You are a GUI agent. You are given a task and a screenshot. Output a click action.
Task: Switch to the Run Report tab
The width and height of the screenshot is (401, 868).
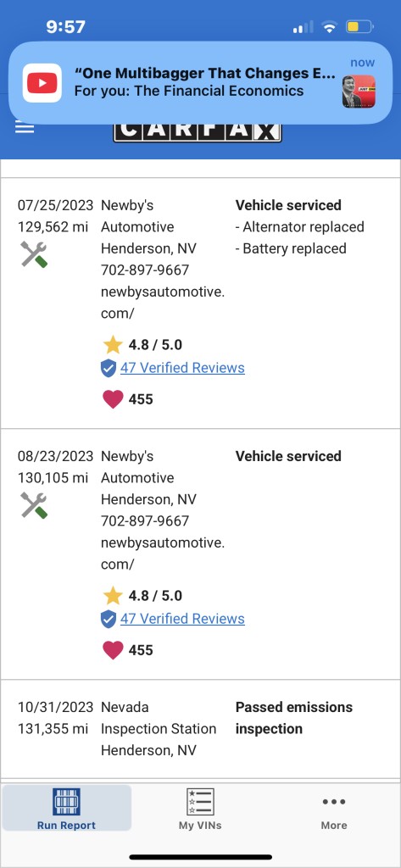(x=66, y=808)
